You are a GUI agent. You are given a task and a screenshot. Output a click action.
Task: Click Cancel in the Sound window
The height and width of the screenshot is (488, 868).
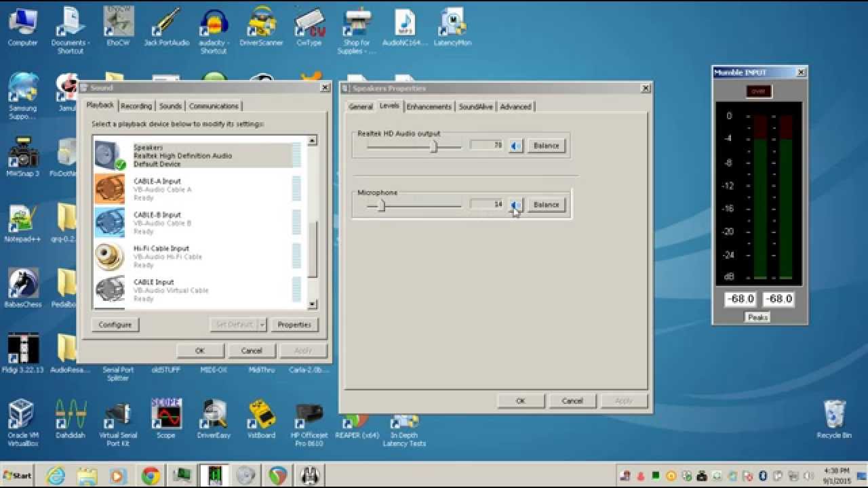tap(251, 350)
